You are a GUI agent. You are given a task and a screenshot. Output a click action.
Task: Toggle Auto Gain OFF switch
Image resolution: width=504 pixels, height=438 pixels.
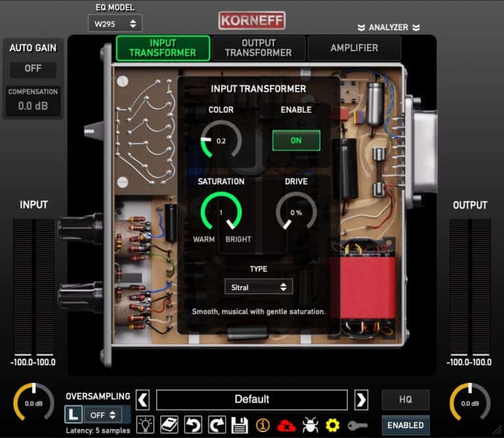33,68
